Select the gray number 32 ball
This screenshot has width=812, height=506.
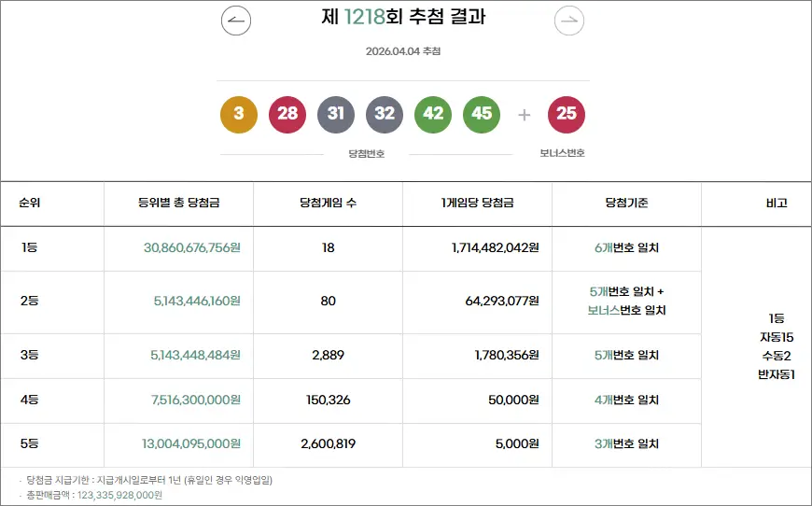point(385,115)
